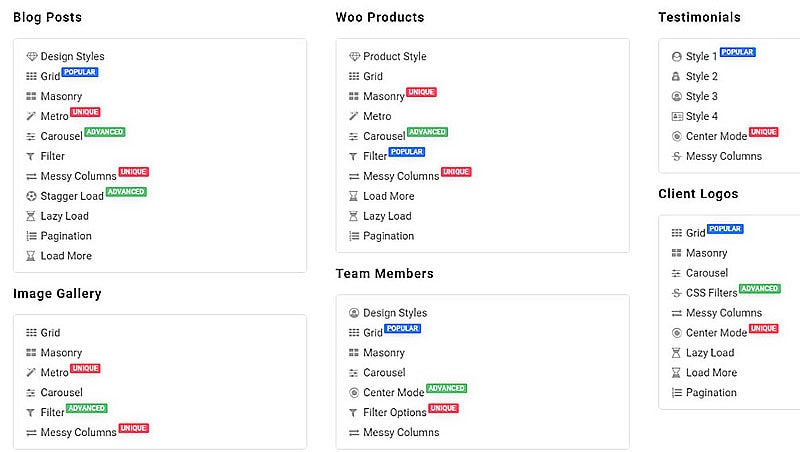The height and width of the screenshot is (452, 800).
Task: Click the hourglass icon beside Lazy Load in Client Logos
Action: click(677, 353)
